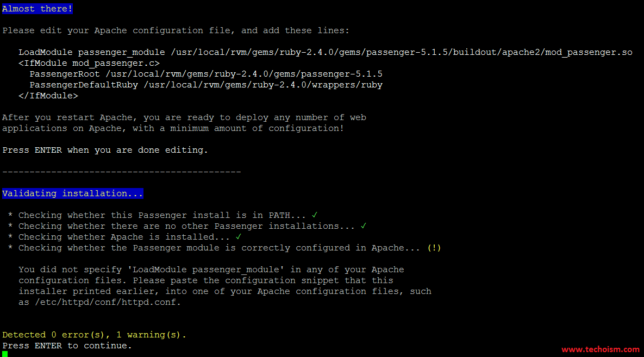The width and height of the screenshot is (644, 357).
Task: Click the 'Press ENTER when you are done editing.' line
Action: point(105,151)
